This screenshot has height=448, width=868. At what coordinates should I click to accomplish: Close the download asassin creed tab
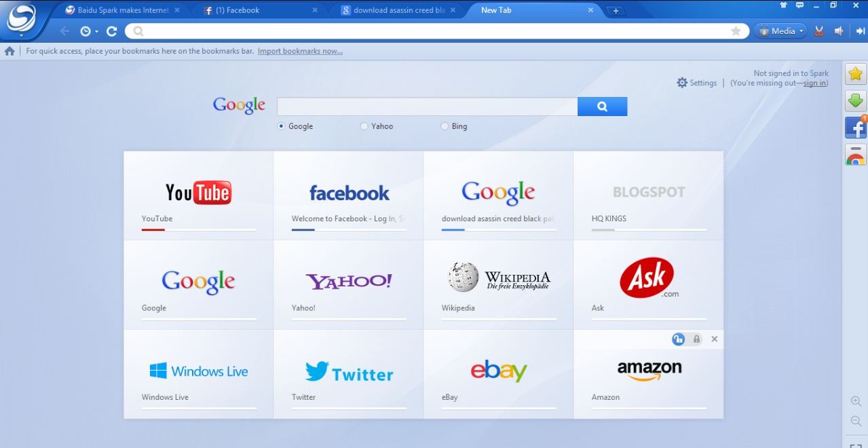point(453,10)
